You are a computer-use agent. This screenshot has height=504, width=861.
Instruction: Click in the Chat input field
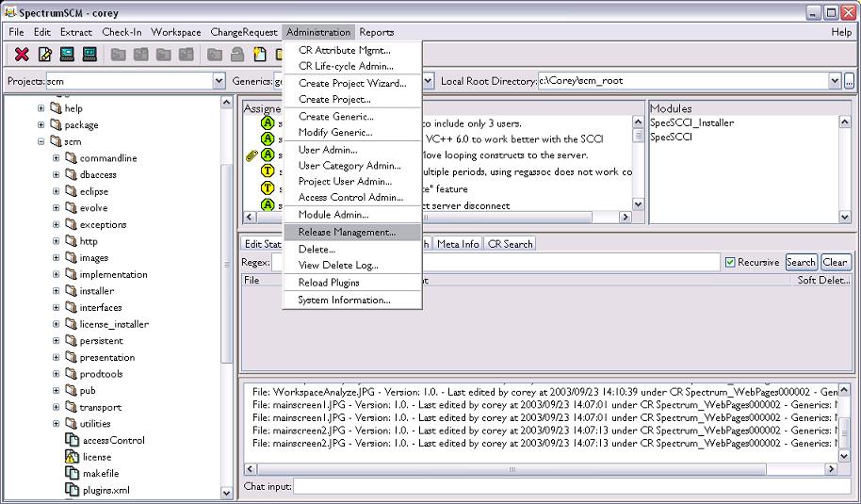coord(572,486)
